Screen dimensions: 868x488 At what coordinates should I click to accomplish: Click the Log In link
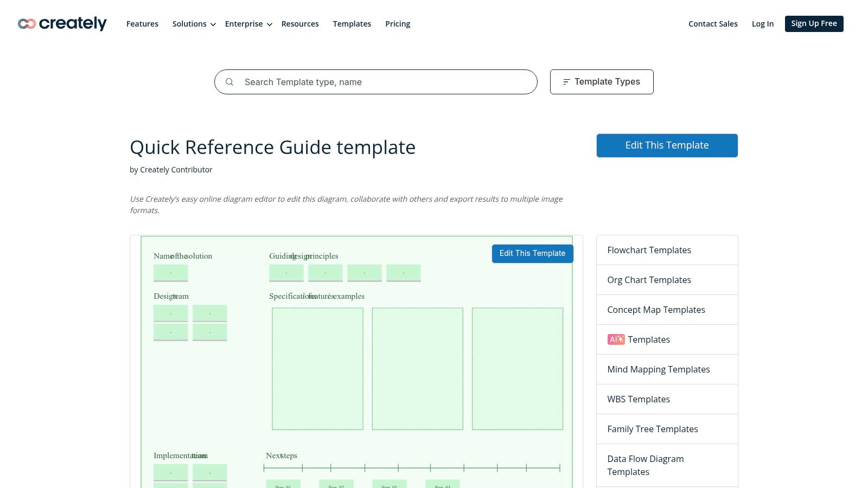coord(762,24)
